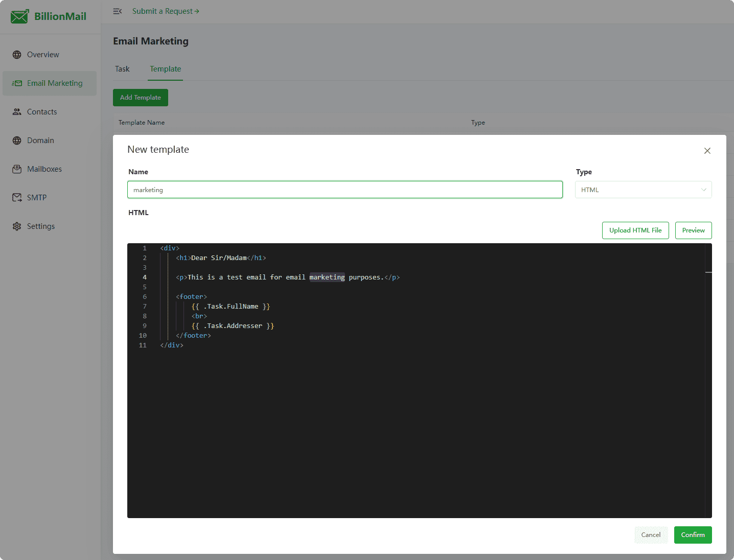Click the Template Name column header

point(142,123)
